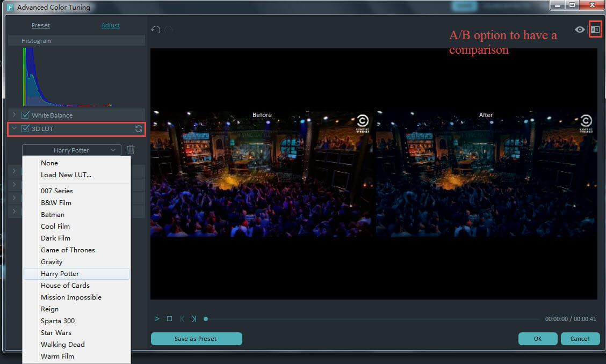
Task: Uncheck the White Balance checkbox
Action: pyautogui.click(x=25, y=115)
